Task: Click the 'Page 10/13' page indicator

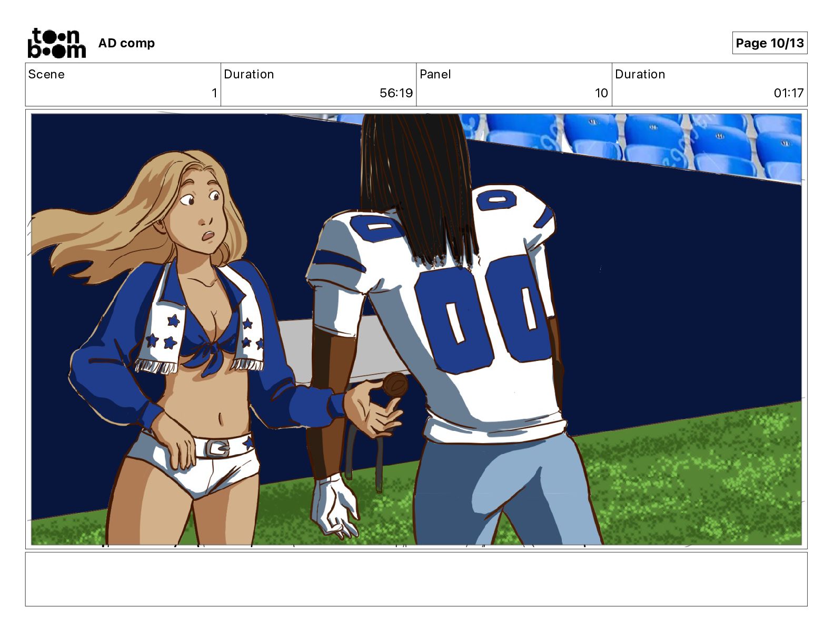Action: (x=770, y=43)
